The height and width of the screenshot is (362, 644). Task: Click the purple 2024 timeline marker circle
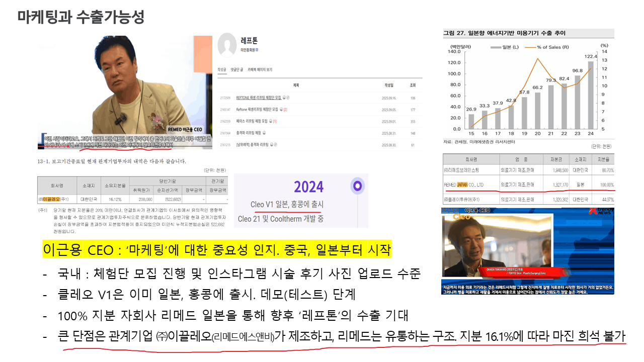357,186
